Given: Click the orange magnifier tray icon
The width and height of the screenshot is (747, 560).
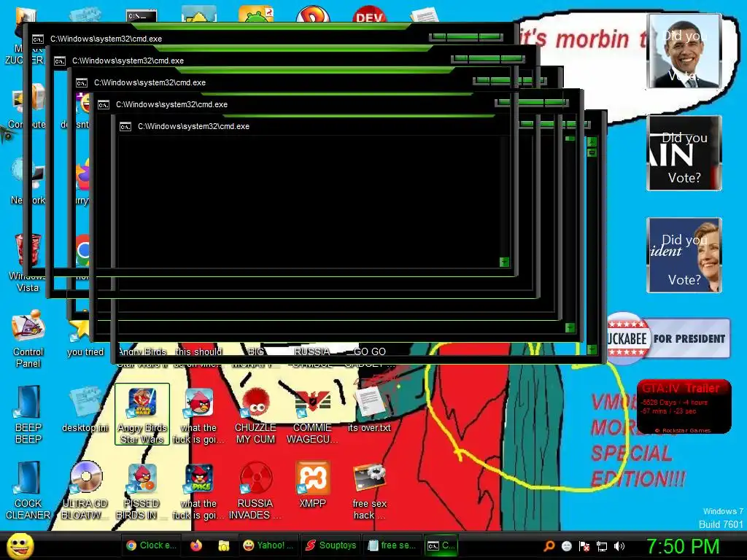Looking at the screenshot, I should 549,545.
